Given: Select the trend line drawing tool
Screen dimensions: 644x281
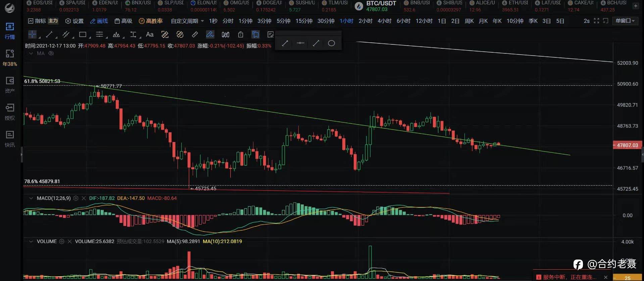Looking at the screenshot, I should (49, 34).
